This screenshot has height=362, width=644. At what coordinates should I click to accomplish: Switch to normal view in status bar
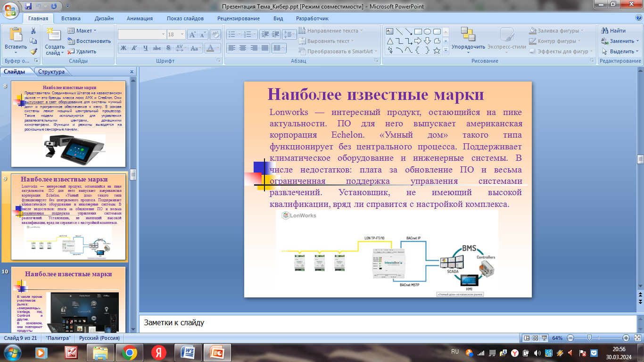[x=527, y=338]
